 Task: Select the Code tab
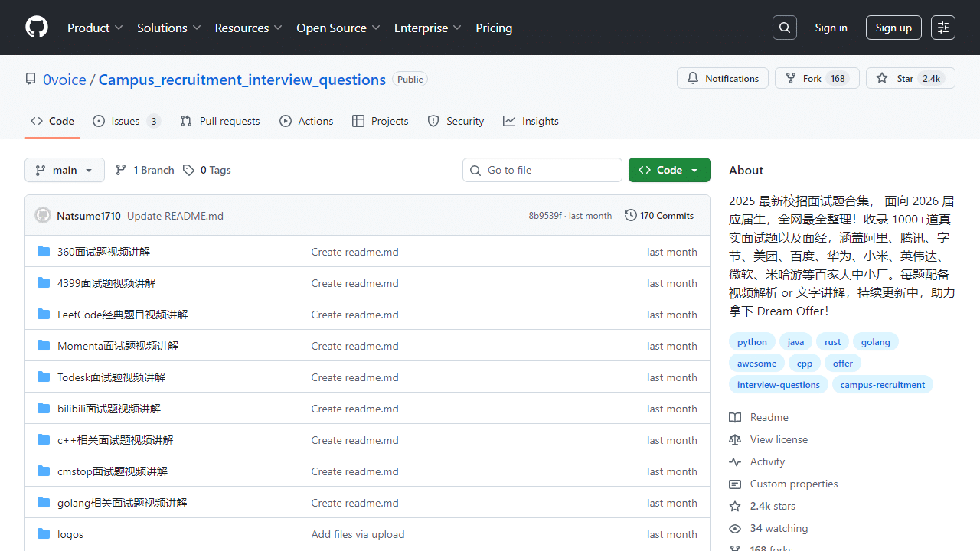tap(52, 121)
